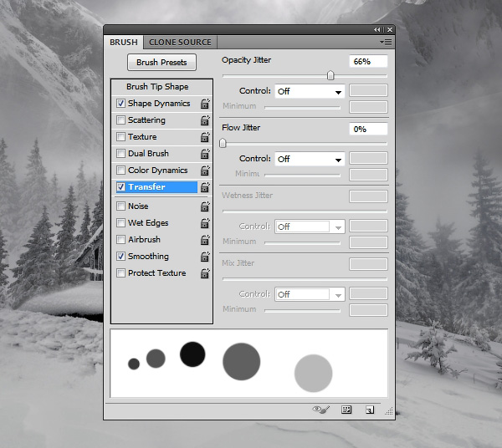Click the Flow Jitter label

(241, 128)
